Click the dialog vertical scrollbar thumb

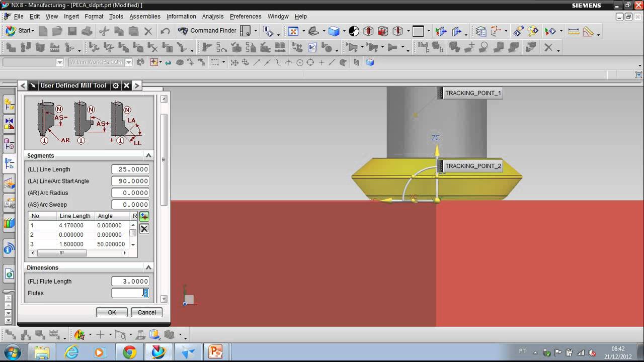click(x=164, y=160)
